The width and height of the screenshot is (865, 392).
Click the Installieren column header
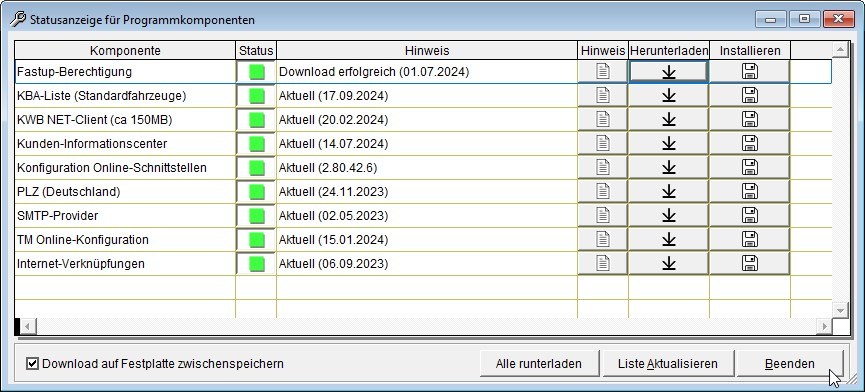750,51
